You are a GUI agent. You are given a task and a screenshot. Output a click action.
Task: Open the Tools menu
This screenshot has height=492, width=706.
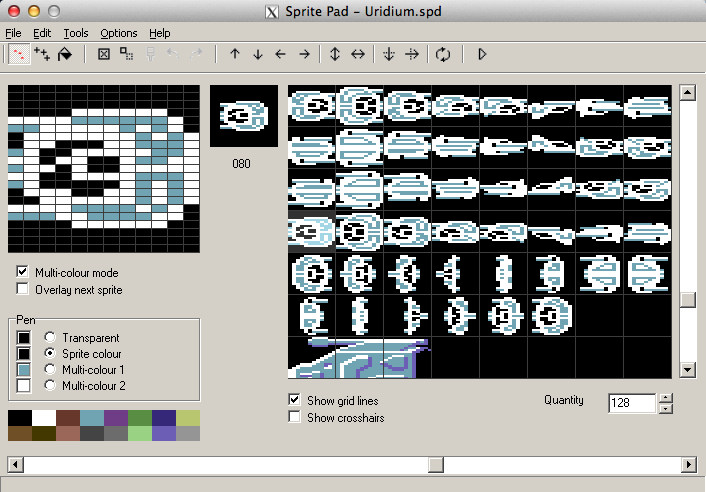point(76,33)
